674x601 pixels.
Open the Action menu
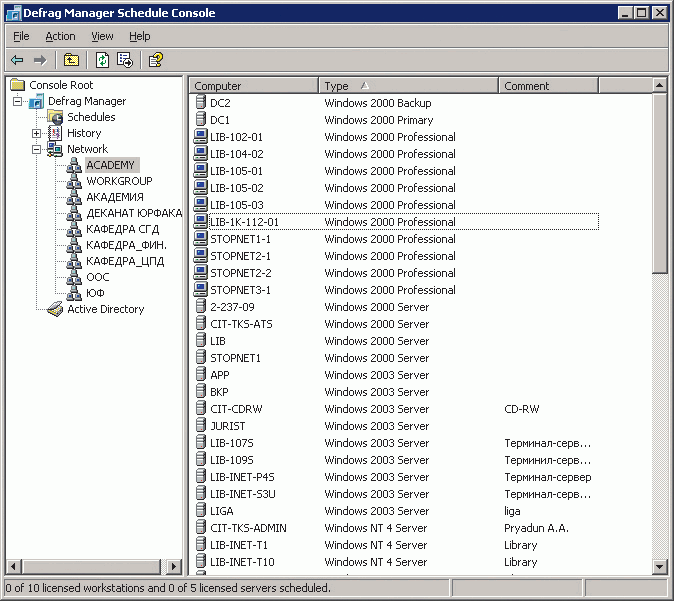tap(60, 36)
